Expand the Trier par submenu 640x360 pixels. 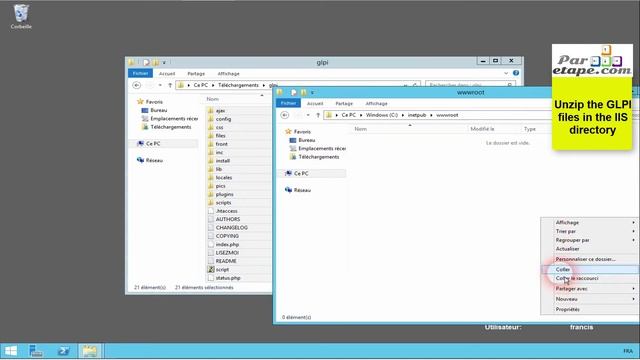pos(590,231)
